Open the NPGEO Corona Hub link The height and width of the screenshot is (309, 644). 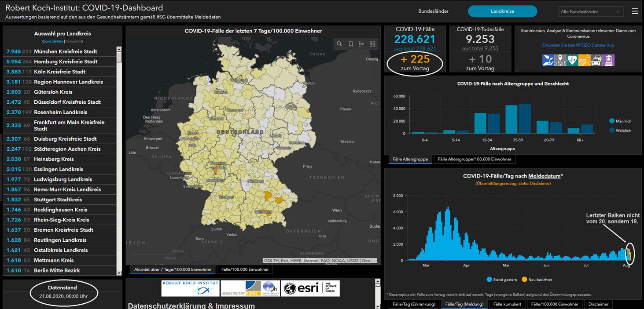coord(578,45)
